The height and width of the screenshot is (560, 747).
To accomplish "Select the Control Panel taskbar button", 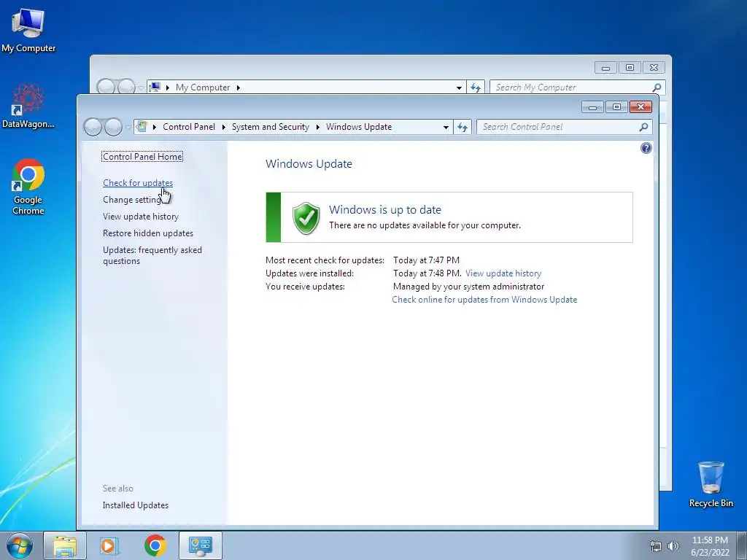I will click(200, 545).
